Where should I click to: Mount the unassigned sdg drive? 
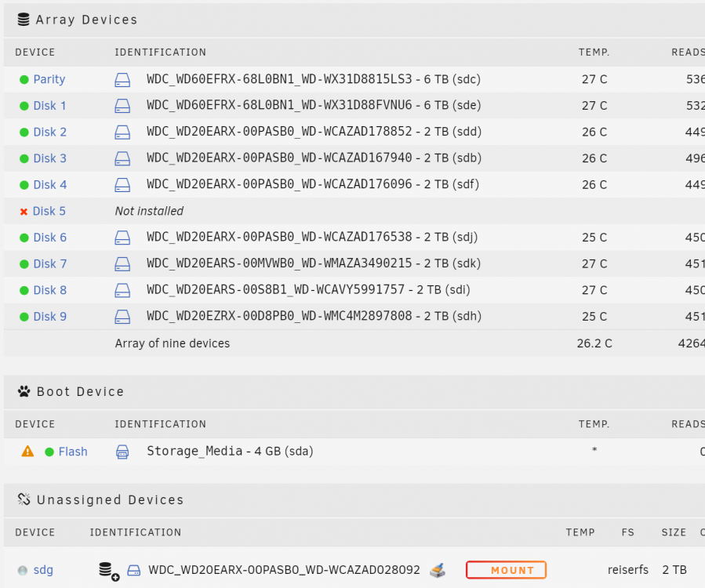pyautogui.click(x=507, y=570)
